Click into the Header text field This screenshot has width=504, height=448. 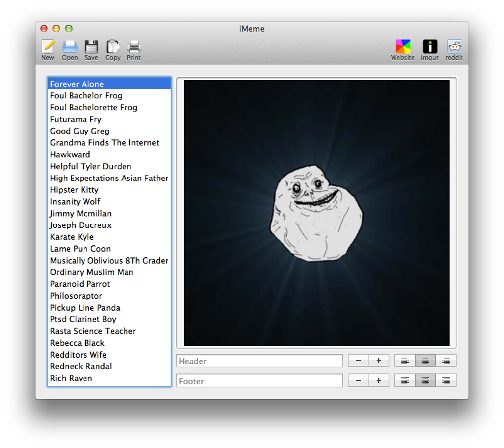tap(260, 361)
